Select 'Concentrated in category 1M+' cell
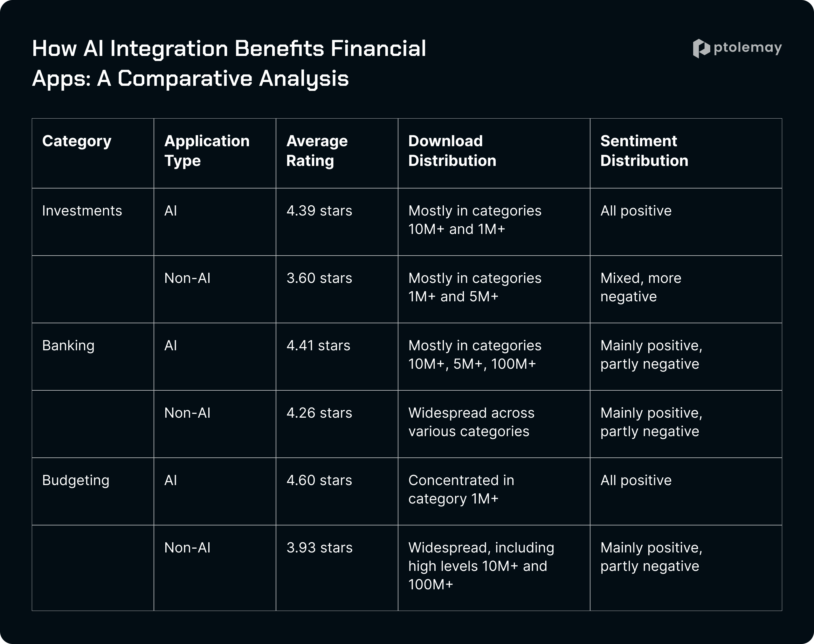 [494, 491]
